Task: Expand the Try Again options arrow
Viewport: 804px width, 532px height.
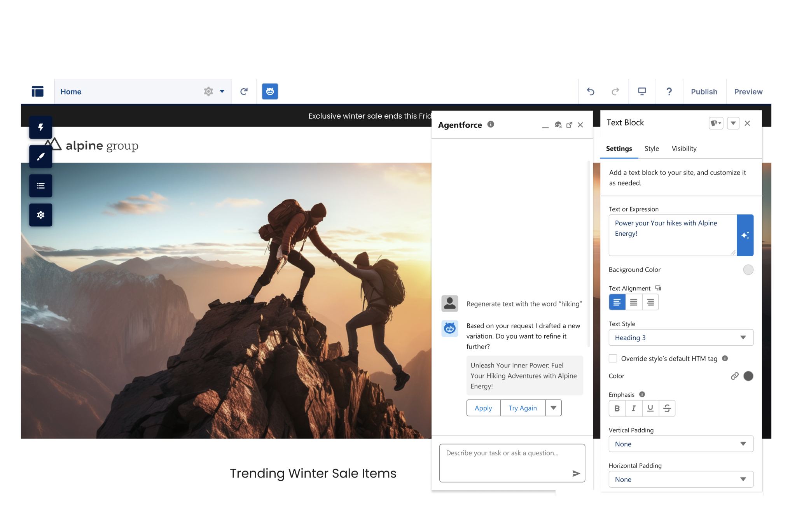Action: [x=553, y=408]
